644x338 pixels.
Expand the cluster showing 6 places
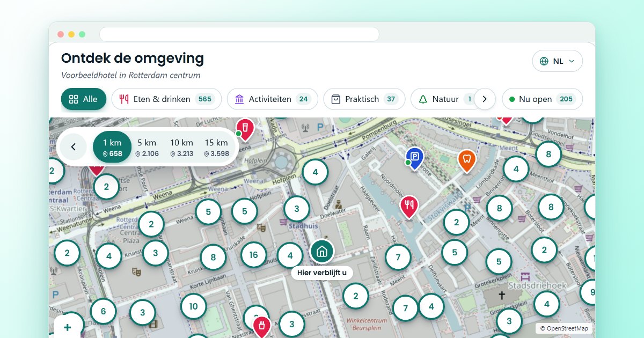click(x=104, y=311)
